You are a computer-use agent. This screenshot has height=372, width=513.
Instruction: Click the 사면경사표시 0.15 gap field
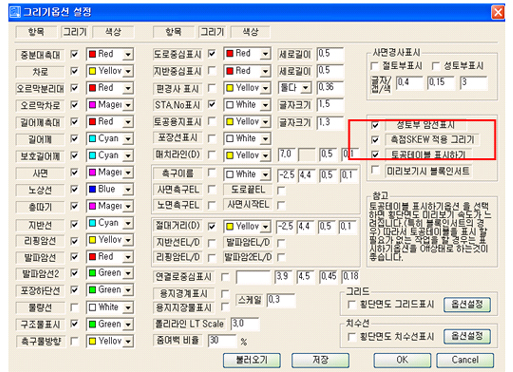tap(441, 82)
